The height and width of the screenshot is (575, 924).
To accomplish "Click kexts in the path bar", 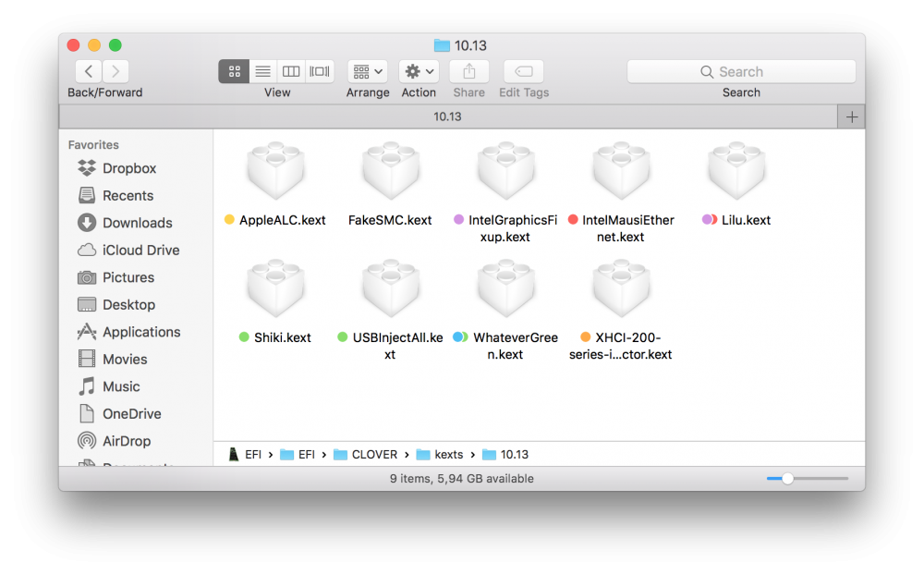I will (440, 454).
